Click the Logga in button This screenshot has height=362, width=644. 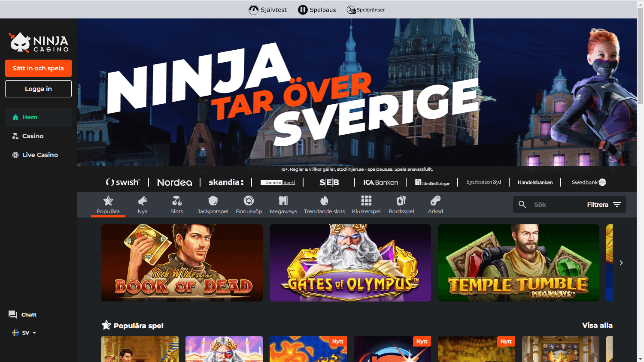coord(39,89)
